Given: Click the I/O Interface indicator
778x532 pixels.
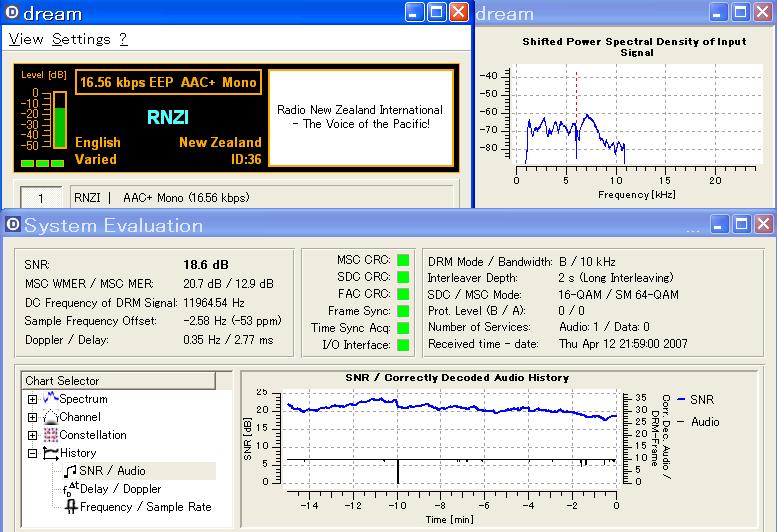Looking at the screenshot, I should (403, 345).
